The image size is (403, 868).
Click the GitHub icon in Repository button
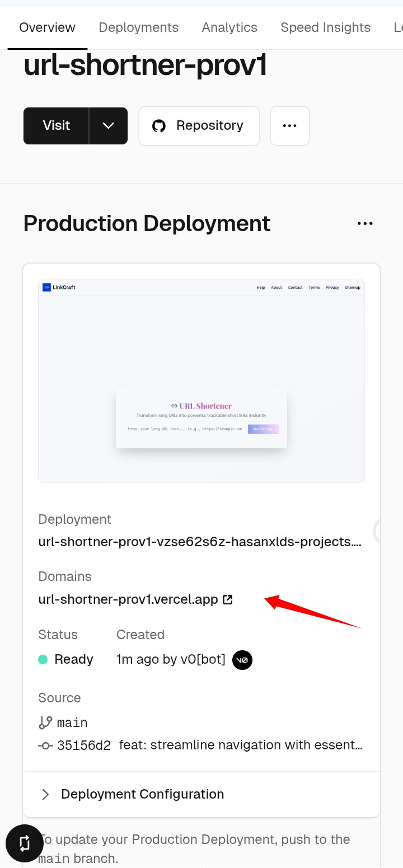[159, 126]
